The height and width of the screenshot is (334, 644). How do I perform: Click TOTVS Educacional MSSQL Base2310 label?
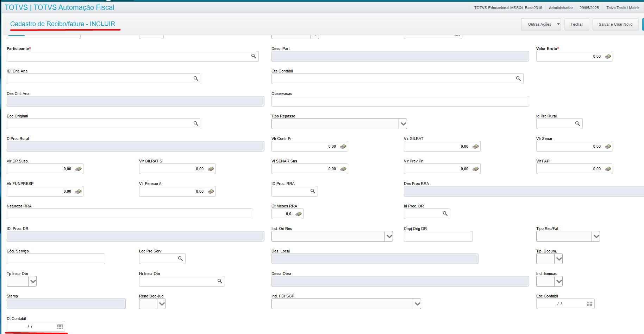[508, 8]
